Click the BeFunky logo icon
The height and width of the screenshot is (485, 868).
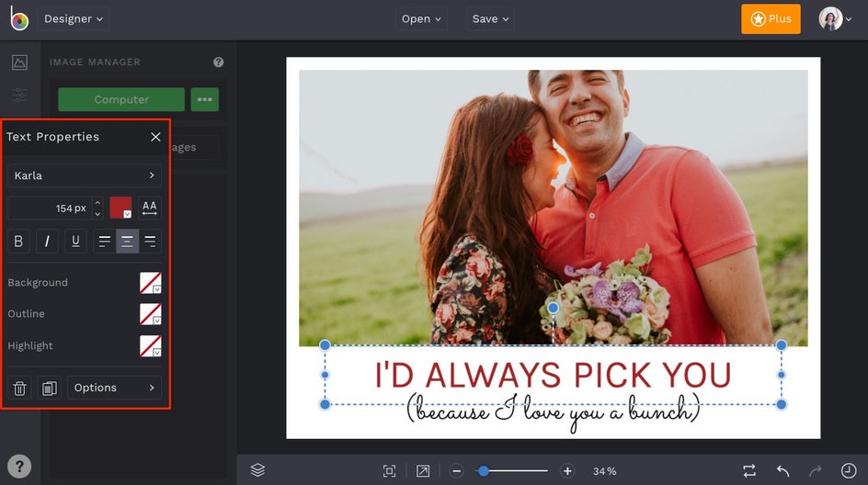[18, 18]
